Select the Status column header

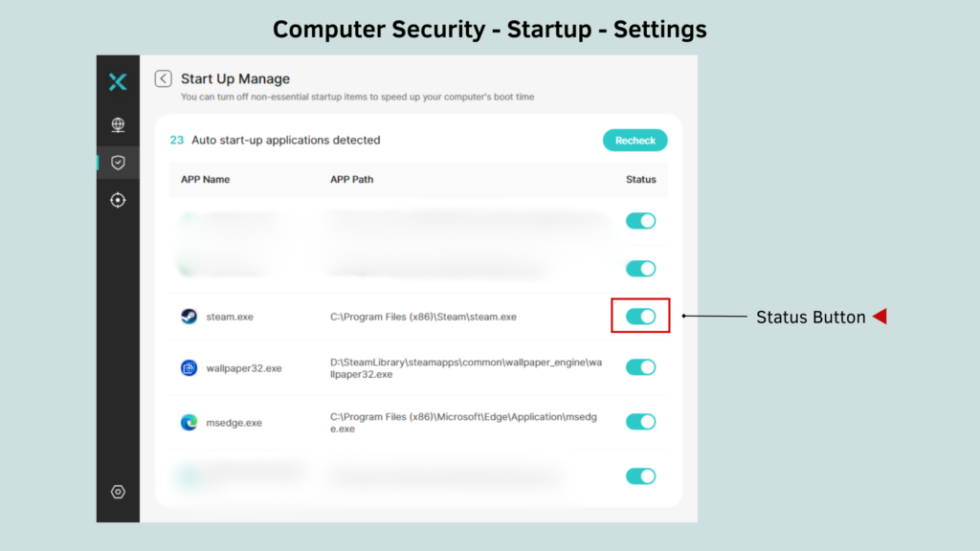click(x=640, y=179)
